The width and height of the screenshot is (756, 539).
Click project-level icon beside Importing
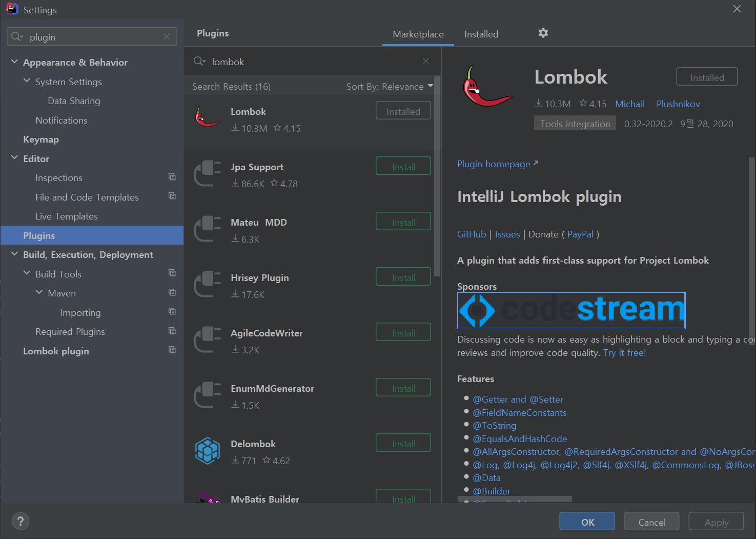tap(172, 311)
